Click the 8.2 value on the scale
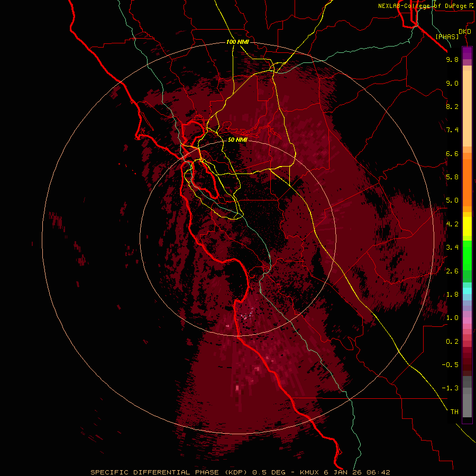Viewport: 476px width, 476px height. (452, 106)
